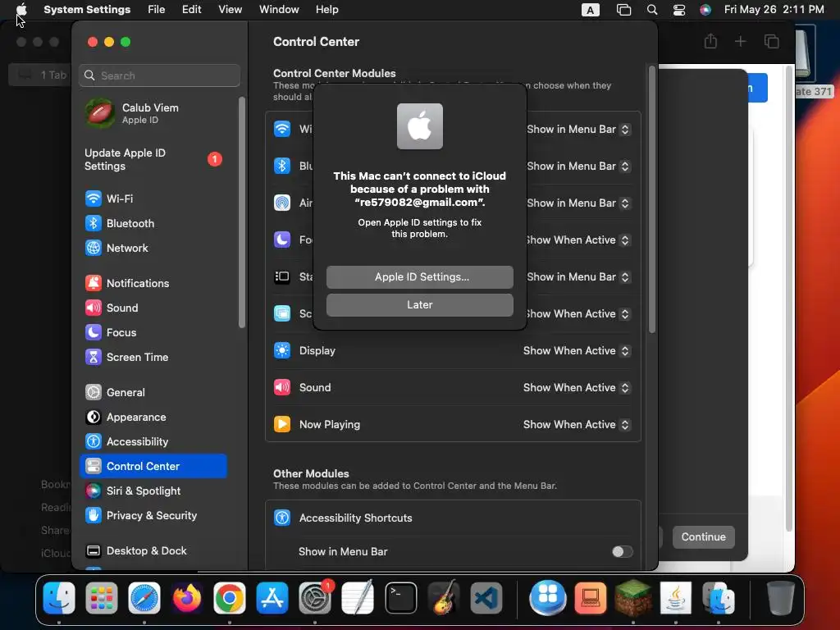Image resolution: width=840 pixels, height=630 pixels.
Task: Click Safari share icon behind Settings
Action: pyautogui.click(x=710, y=41)
